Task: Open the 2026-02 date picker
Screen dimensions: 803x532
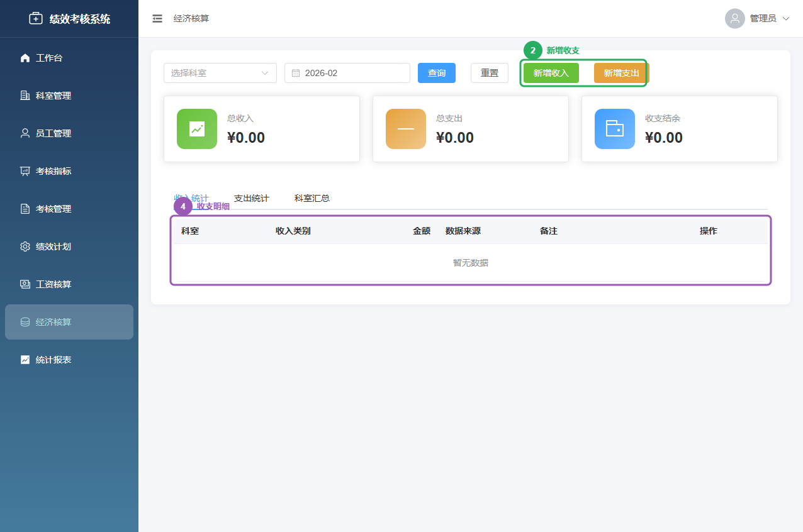Action: pos(347,73)
